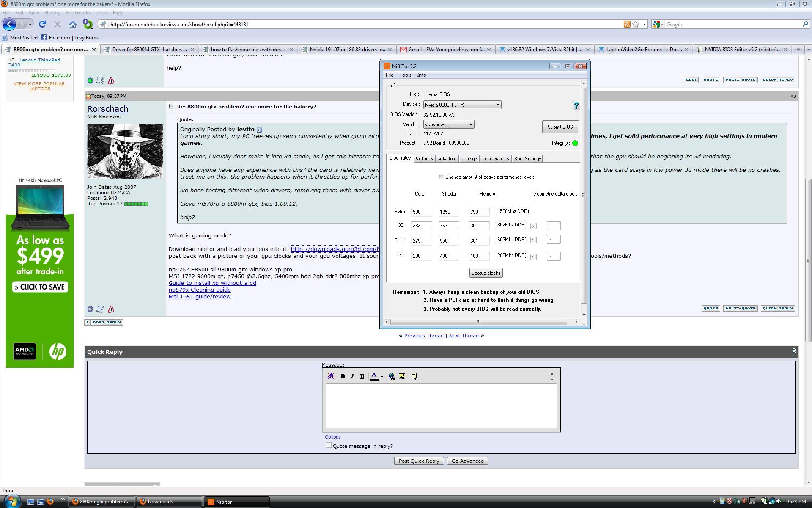Toggle Underline in Quick Reply editor

pos(362,376)
